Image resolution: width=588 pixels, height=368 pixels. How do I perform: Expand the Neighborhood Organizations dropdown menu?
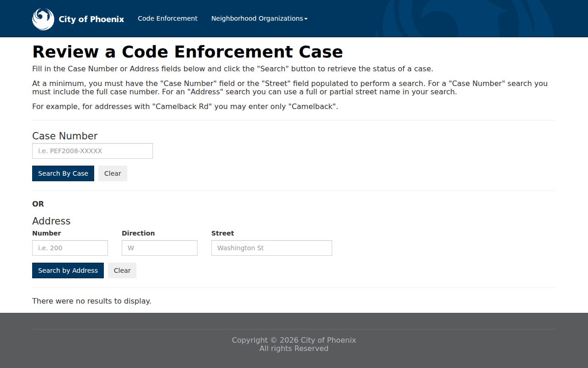(x=259, y=18)
